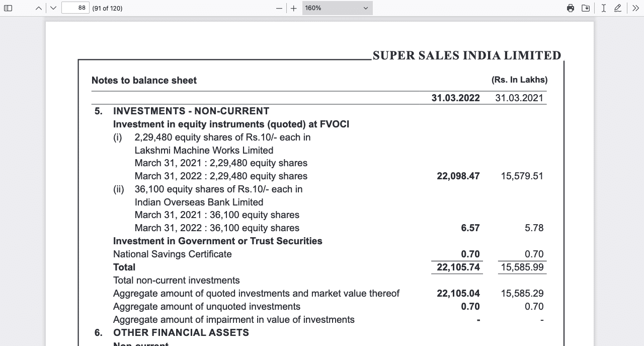Click "Aggregate amount of quoted investments" line
The width and height of the screenshot is (644, 346).
[256, 294]
